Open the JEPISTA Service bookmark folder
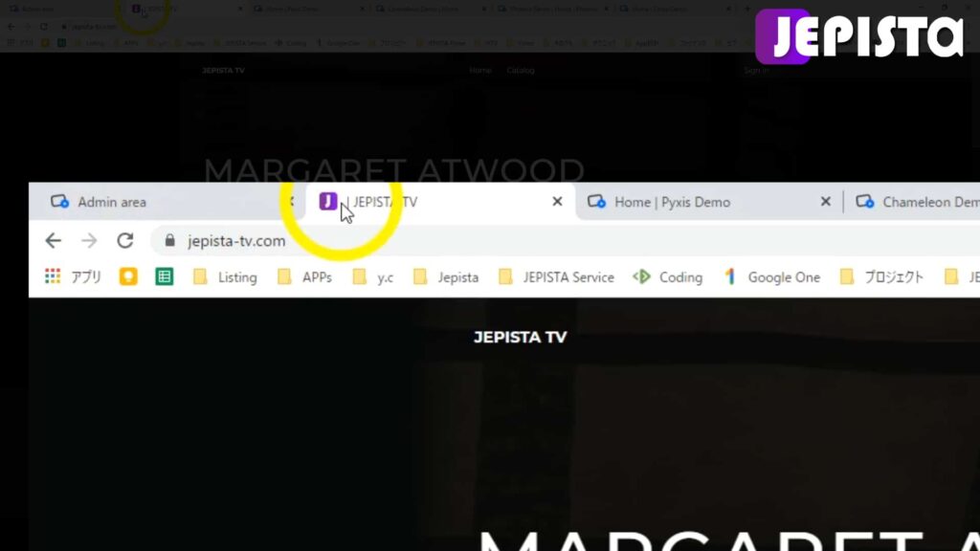The width and height of the screenshot is (980, 551). (556, 276)
